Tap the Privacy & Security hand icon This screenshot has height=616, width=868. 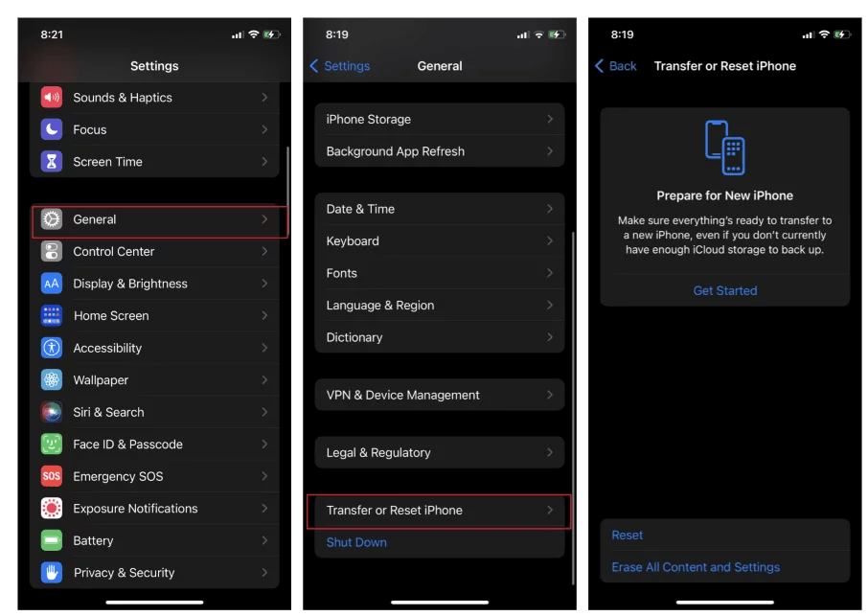pos(52,572)
